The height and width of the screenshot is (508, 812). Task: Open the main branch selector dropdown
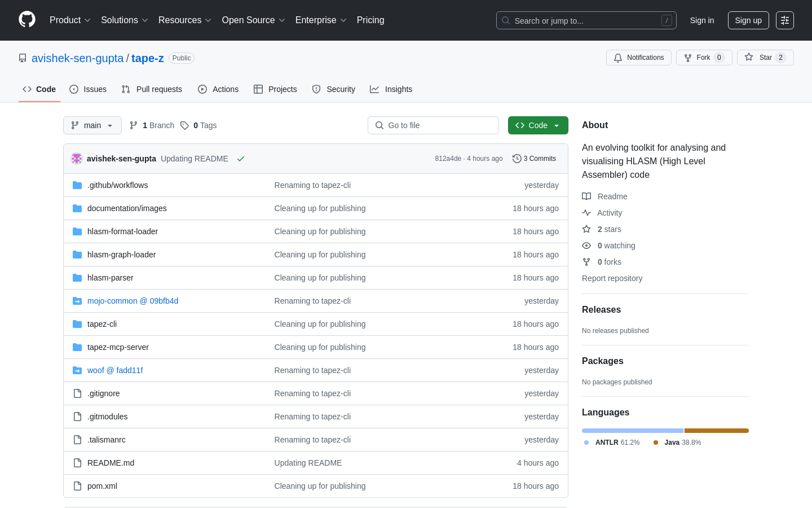pyautogui.click(x=92, y=125)
